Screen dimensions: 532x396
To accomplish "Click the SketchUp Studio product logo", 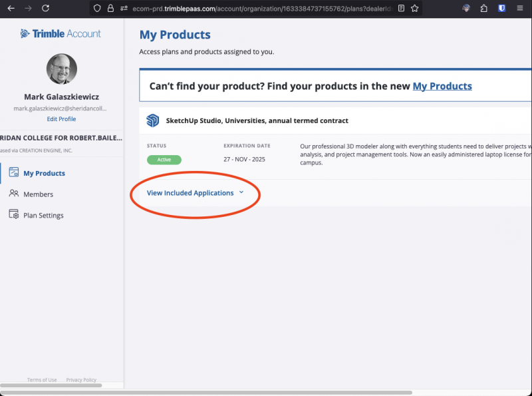I will [x=153, y=120].
